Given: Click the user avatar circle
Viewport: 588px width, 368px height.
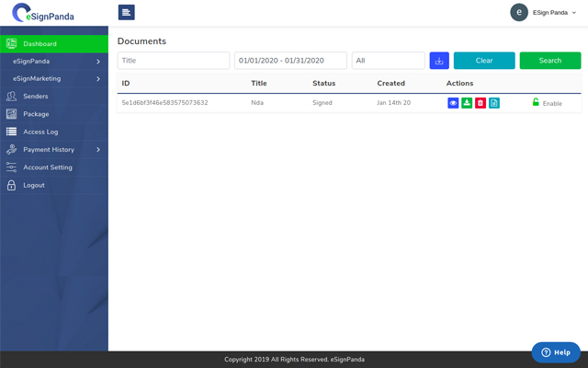Looking at the screenshot, I should click(x=519, y=12).
